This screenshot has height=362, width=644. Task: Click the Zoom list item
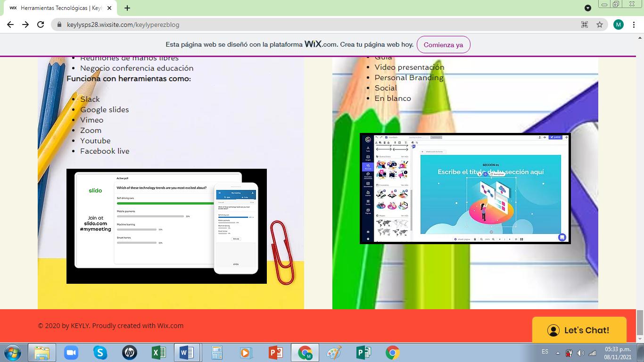point(91,130)
